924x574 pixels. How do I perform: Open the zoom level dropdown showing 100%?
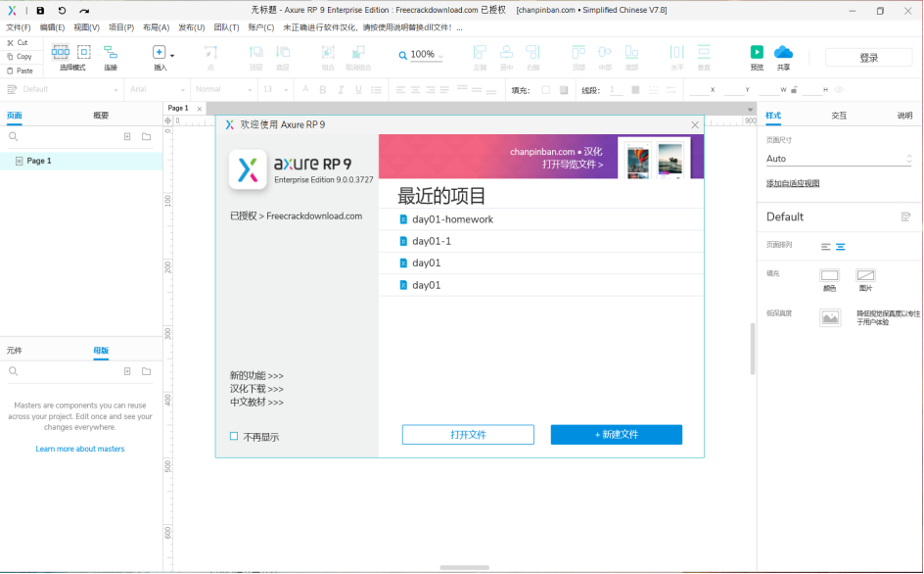pos(422,55)
